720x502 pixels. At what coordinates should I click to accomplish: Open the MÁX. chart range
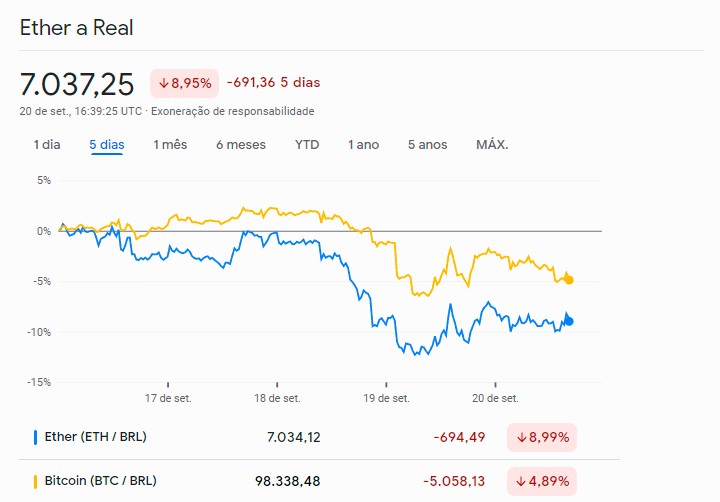point(492,145)
